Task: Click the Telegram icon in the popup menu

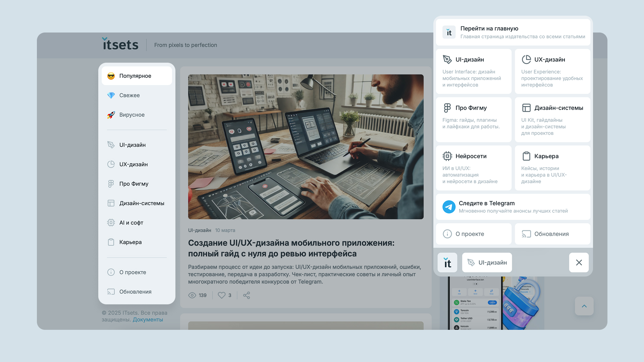Action: pos(449,207)
